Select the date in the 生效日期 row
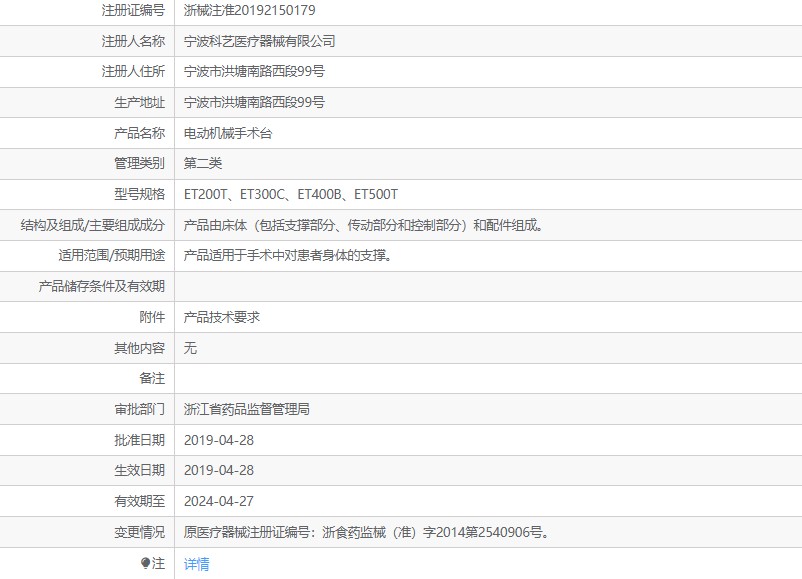 (219, 471)
